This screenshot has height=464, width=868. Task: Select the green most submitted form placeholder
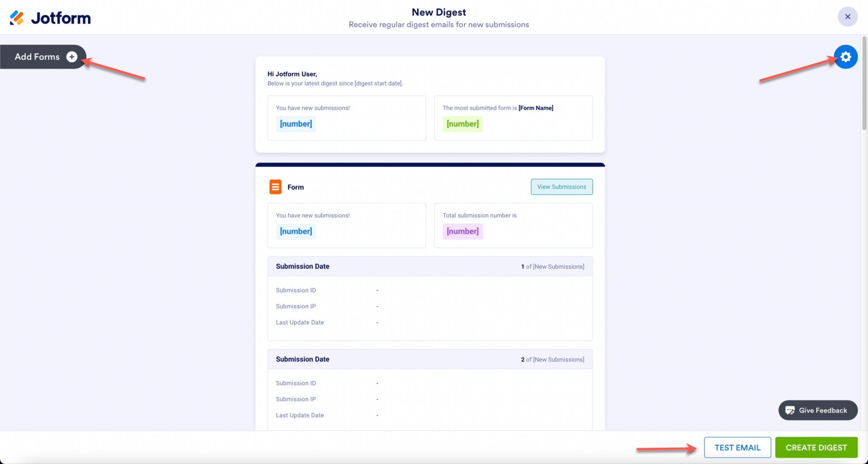click(462, 124)
